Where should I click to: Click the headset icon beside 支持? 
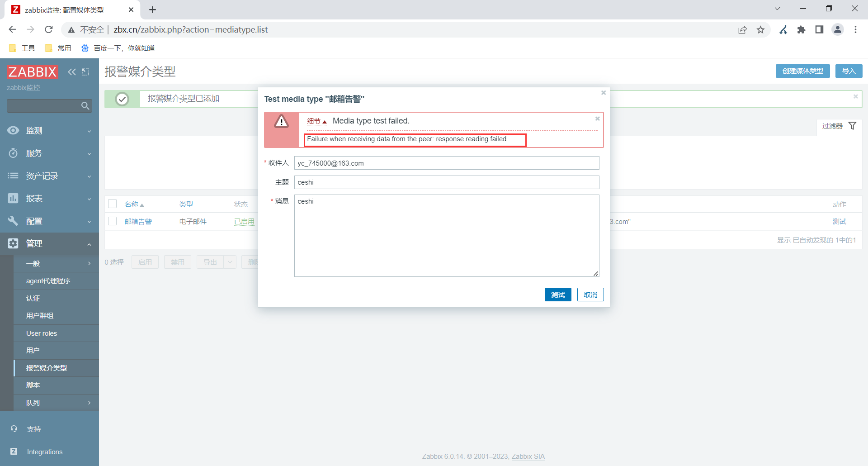pos(14,428)
